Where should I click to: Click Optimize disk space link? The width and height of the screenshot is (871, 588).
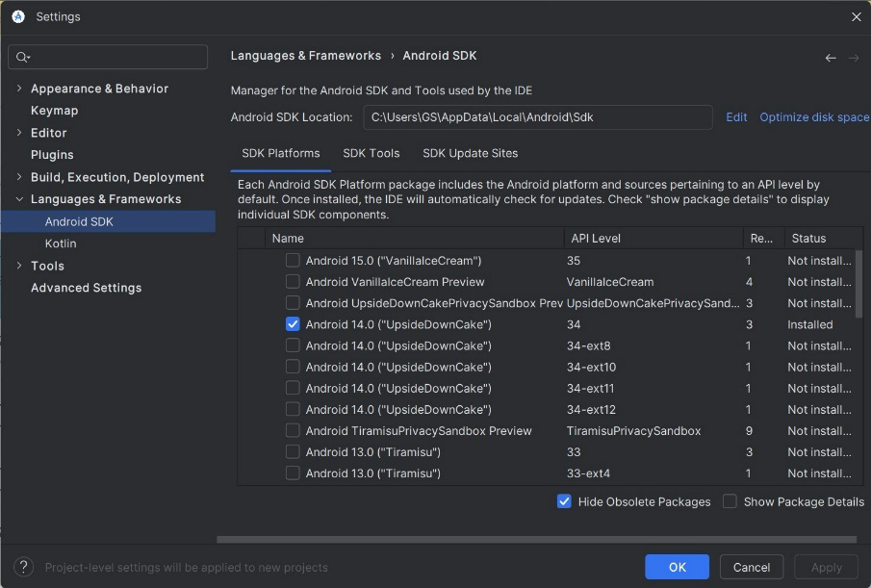814,117
